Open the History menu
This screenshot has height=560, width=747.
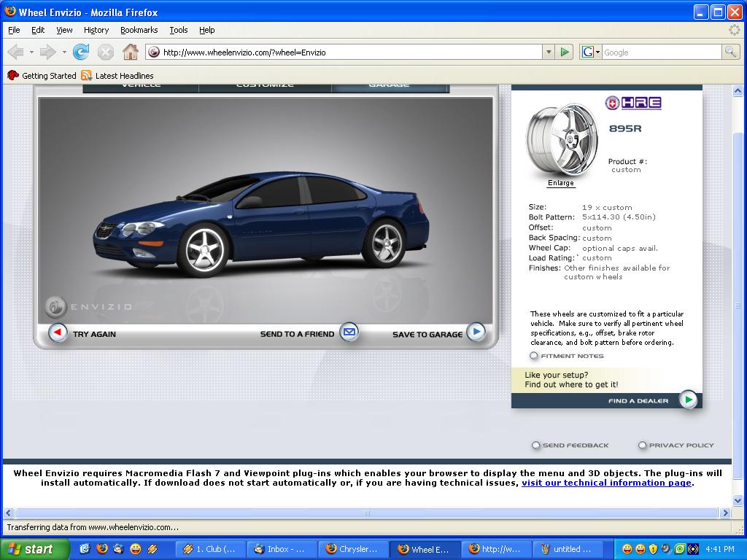96,30
